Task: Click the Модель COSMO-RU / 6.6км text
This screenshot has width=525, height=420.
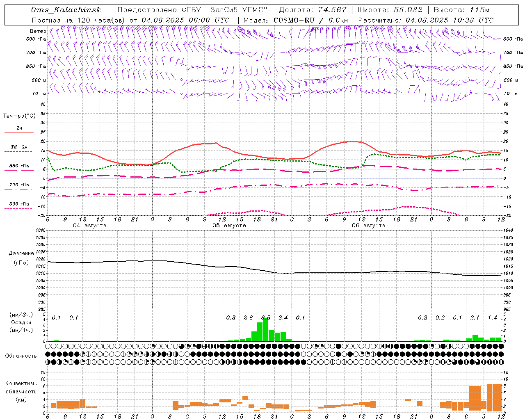Action: coord(296,20)
